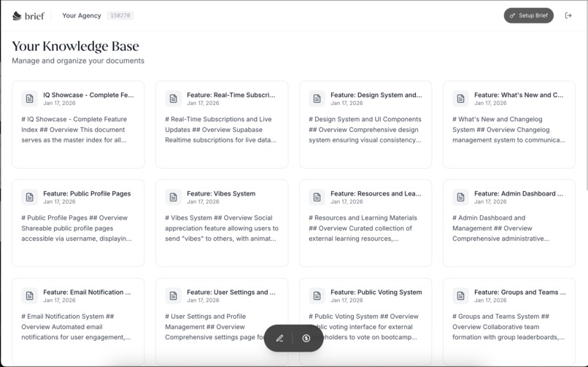Open 'Feature: Public Profile Pages' title
Viewport: 588px width, 367px height.
(87, 193)
